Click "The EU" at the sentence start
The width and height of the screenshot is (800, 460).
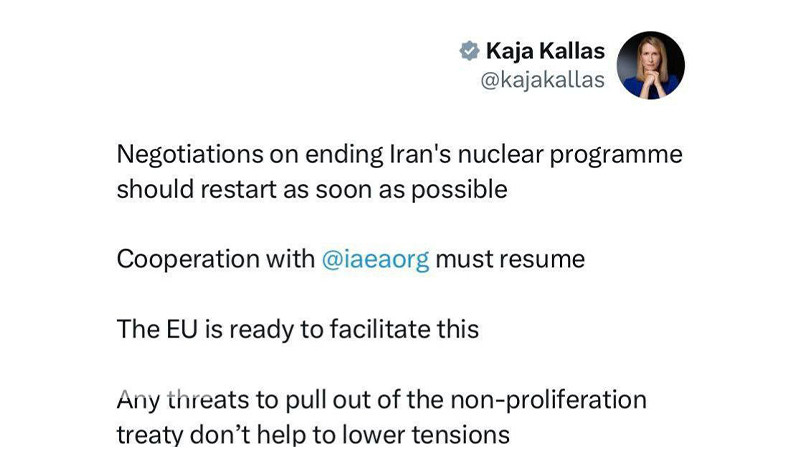pos(157,329)
